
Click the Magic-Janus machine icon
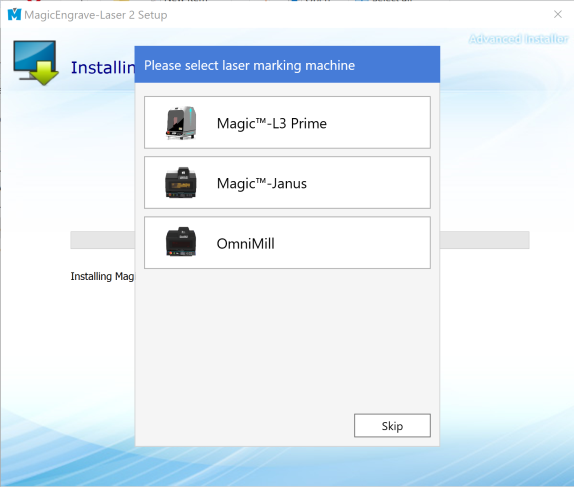point(181,183)
